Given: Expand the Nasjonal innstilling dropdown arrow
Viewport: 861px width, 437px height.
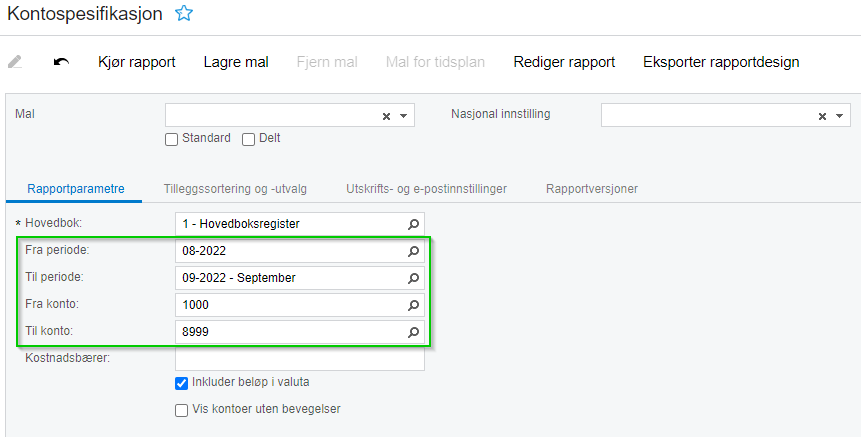Looking at the screenshot, I should click(x=840, y=116).
